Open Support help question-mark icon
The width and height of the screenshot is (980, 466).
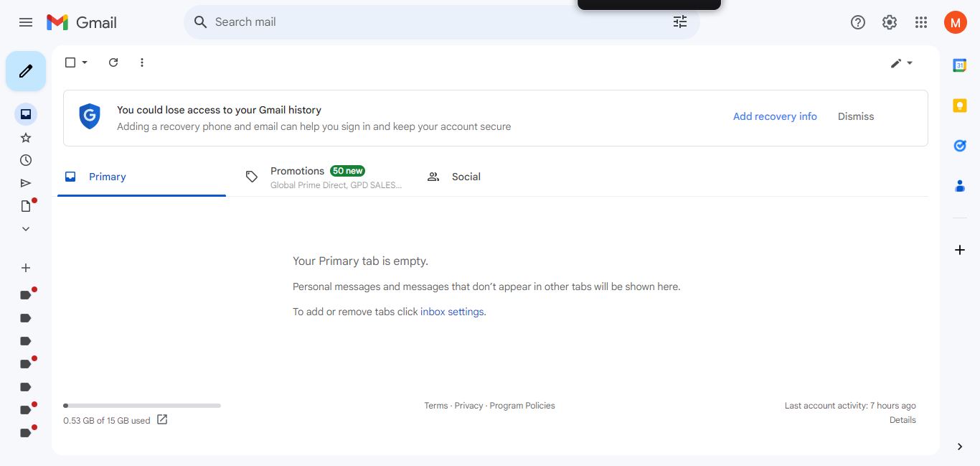click(x=858, y=22)
